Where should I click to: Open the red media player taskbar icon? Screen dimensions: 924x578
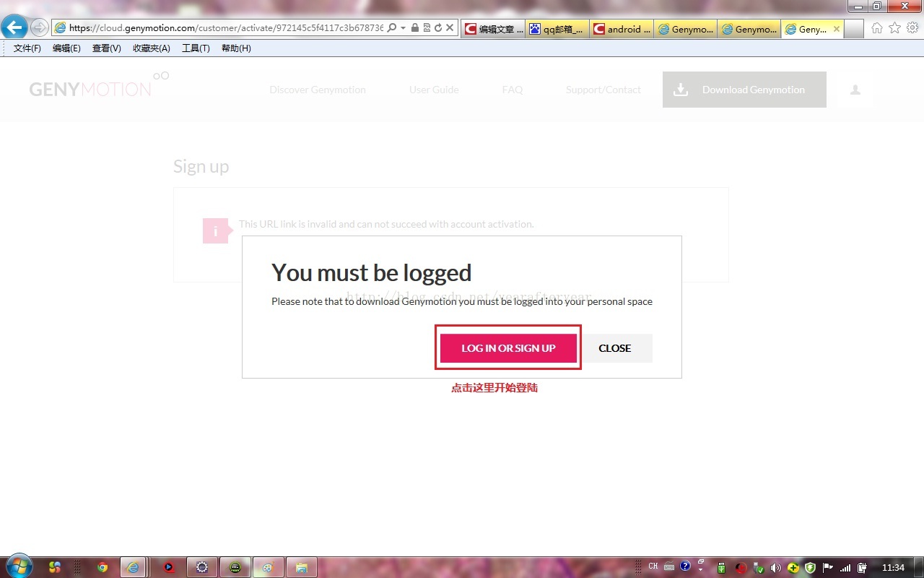pyautogui.click(x=169, y=568)
